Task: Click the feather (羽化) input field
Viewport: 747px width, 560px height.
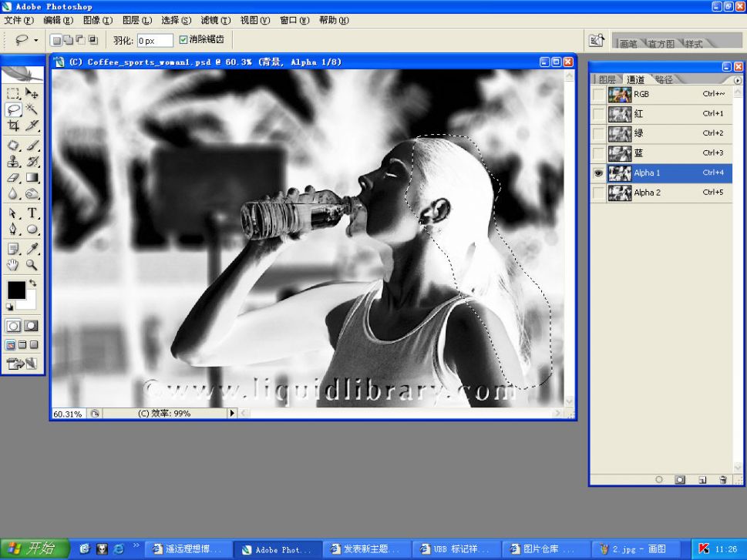Action: click(x=155, y=41)
